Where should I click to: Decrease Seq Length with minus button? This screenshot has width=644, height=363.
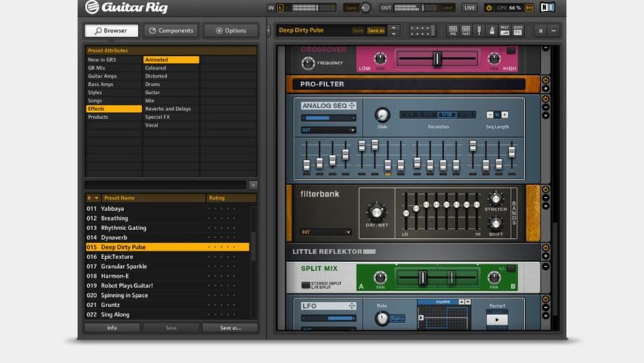[x=490, y=115]
